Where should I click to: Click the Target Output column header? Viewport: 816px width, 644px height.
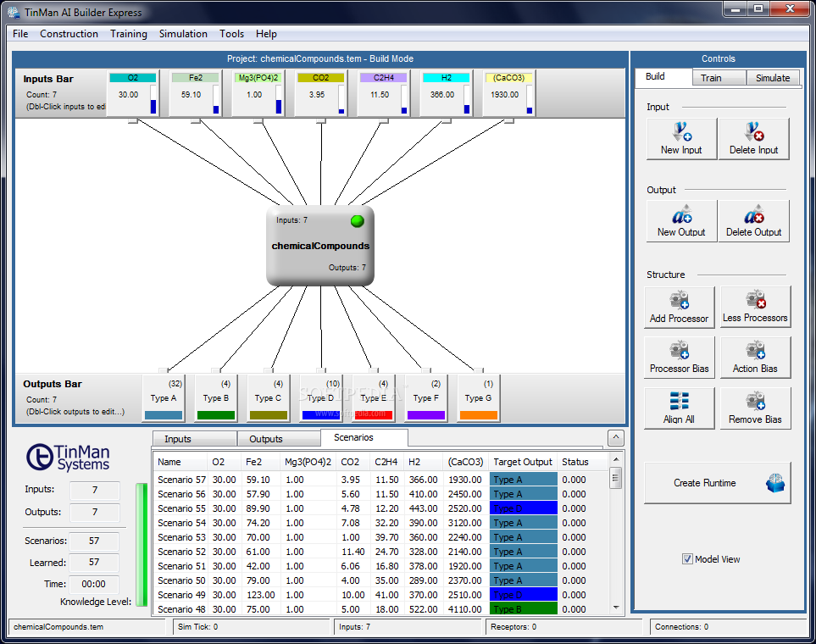pos(523,462)
